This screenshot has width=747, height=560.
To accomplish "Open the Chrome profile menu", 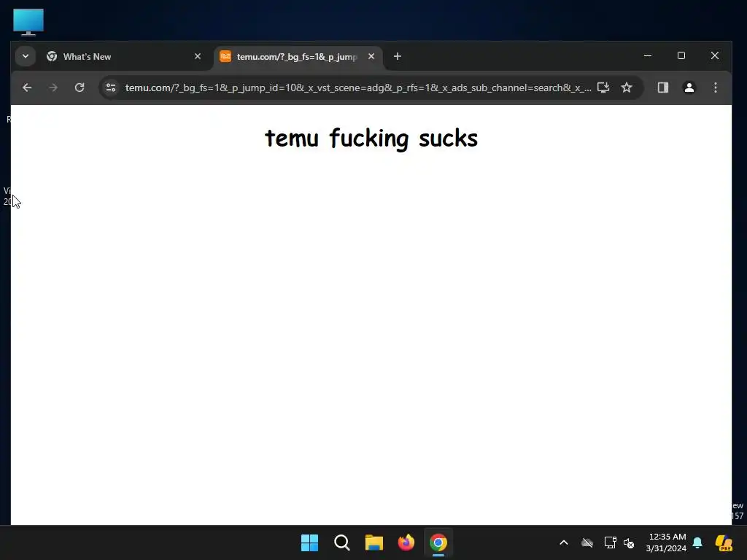I will [689, 87].
